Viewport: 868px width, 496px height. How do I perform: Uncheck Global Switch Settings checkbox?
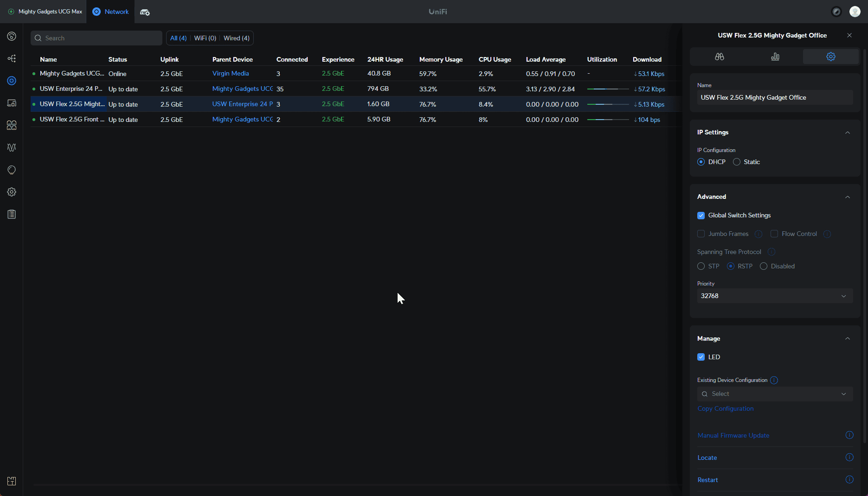pyautogui.click(x=701, y=216)
